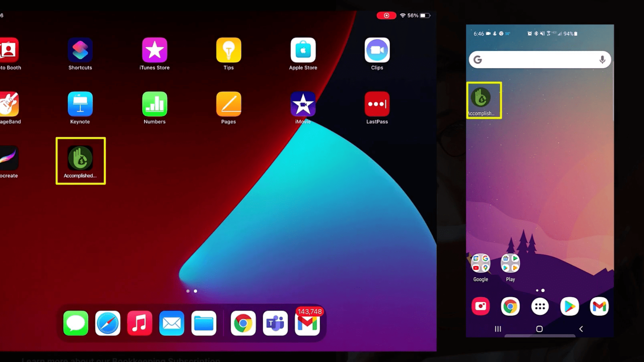Screen dimensions: 644x362
Task: Open Microsoft Teams app
Action: coord(275,323)
